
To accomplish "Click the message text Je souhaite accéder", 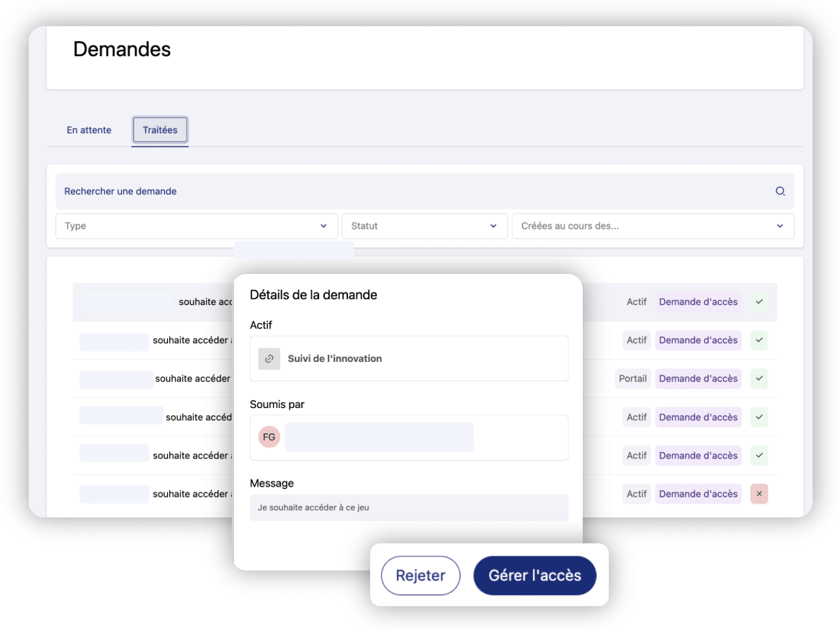I will point(313,507).
